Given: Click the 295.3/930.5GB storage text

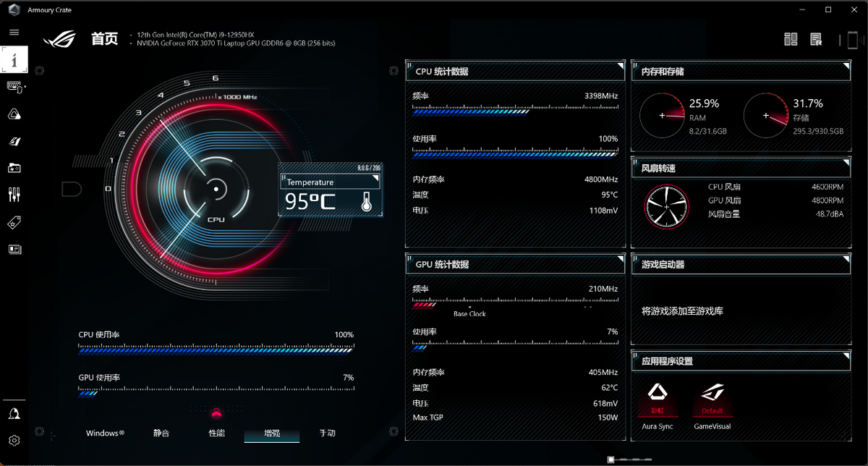Looking at the screenshot, I should (818, 132).
